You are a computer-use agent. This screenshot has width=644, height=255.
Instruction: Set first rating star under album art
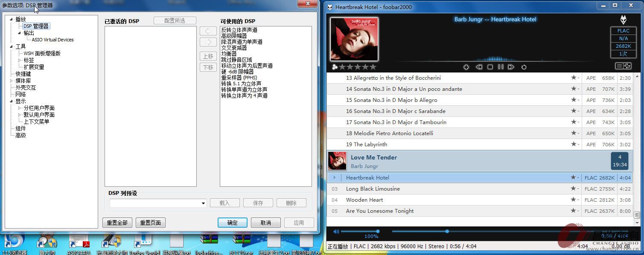click(342, 67)
